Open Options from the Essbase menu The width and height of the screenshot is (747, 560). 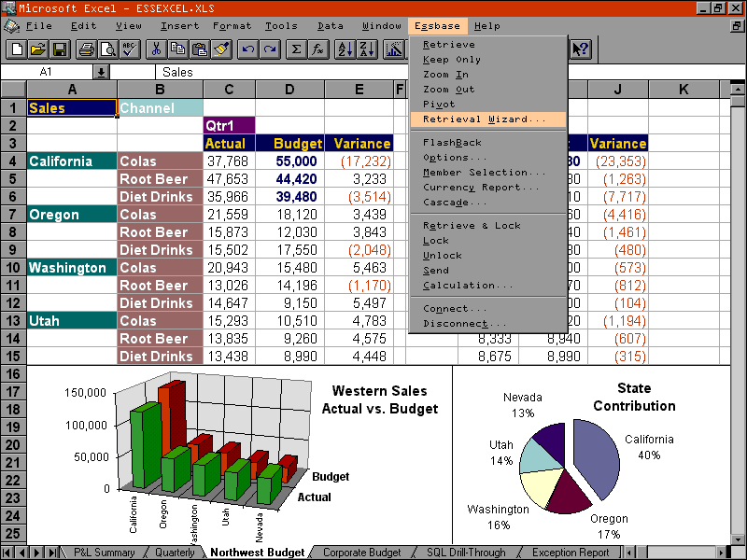488,157
